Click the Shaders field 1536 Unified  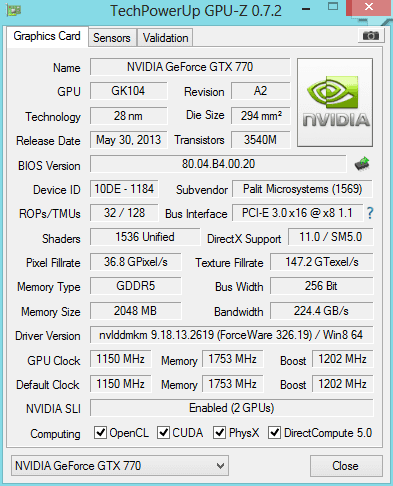145,237
